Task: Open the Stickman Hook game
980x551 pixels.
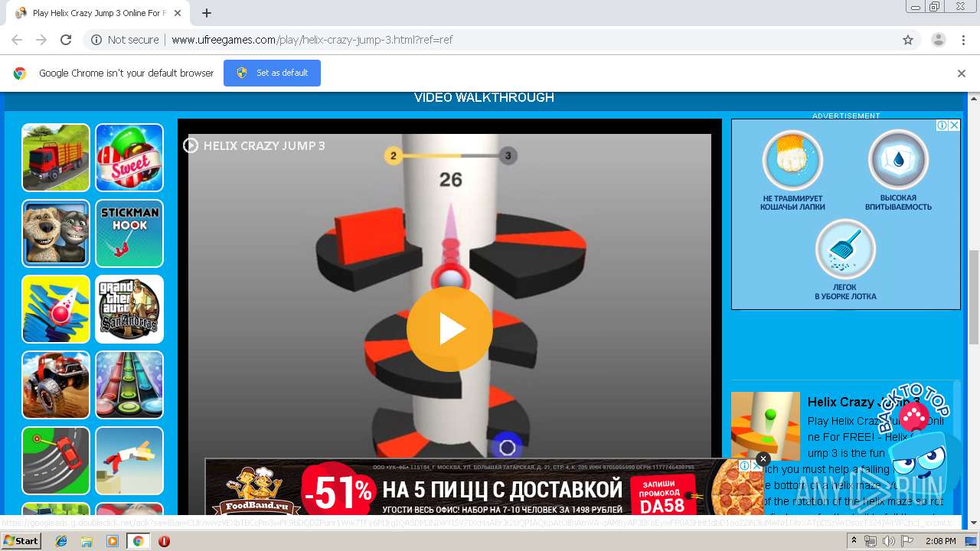Action: pos(129,233)
